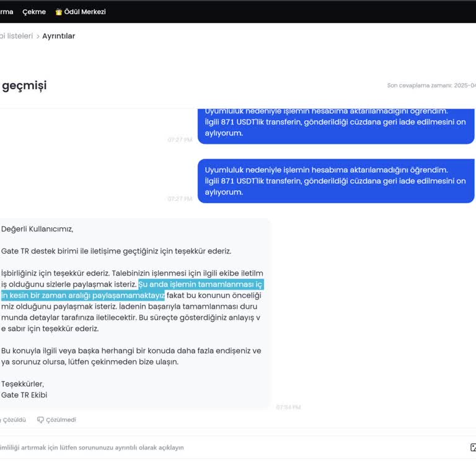The height and width of the screenshot is (476, 476).
Task: Click the "Gate TR Ekibi" signature
Action: [x=24, y=395]
